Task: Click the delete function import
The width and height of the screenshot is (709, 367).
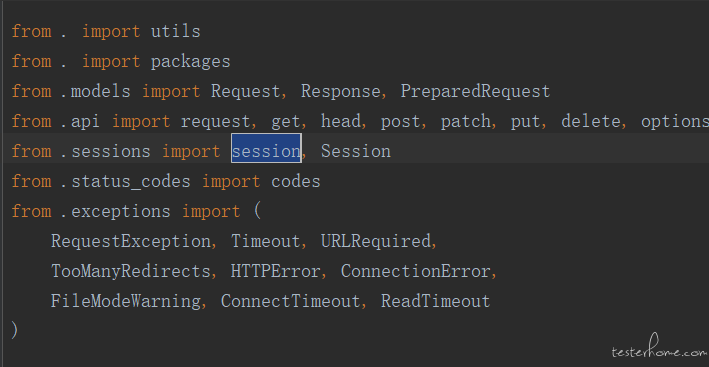Action: click(591, 122)
